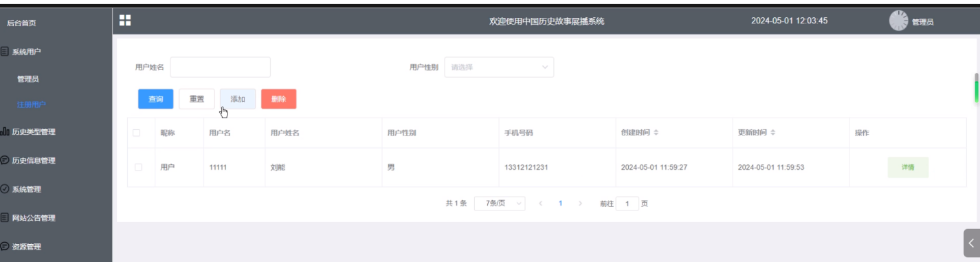Open the 7条/页 page size dropdown
The image size is (980, 262).
500,204
